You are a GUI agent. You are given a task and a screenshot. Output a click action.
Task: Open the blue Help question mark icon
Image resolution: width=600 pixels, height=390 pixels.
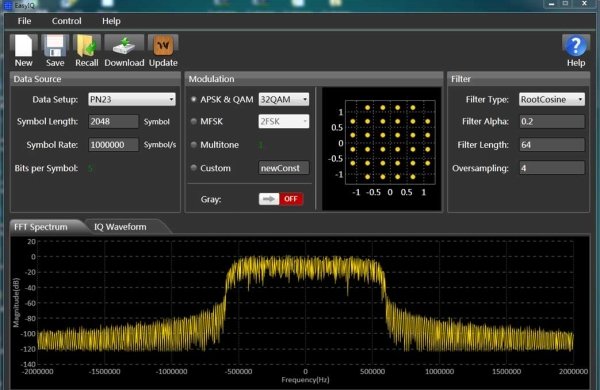click(576, 46)
